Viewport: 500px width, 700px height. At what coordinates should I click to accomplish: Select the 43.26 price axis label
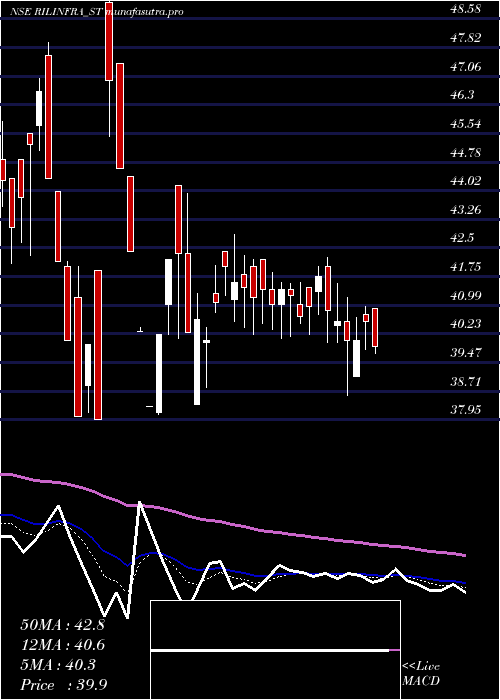[x=466, y=209]
